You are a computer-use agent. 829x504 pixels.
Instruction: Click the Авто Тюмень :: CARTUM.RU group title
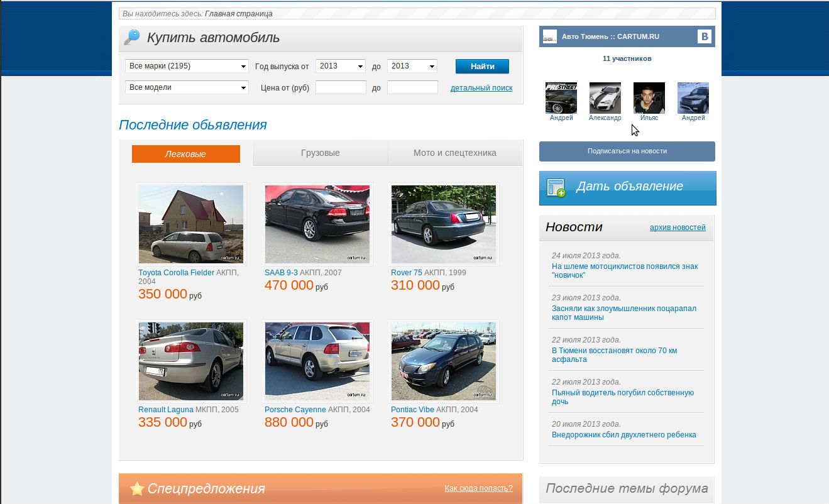[610, 36]
